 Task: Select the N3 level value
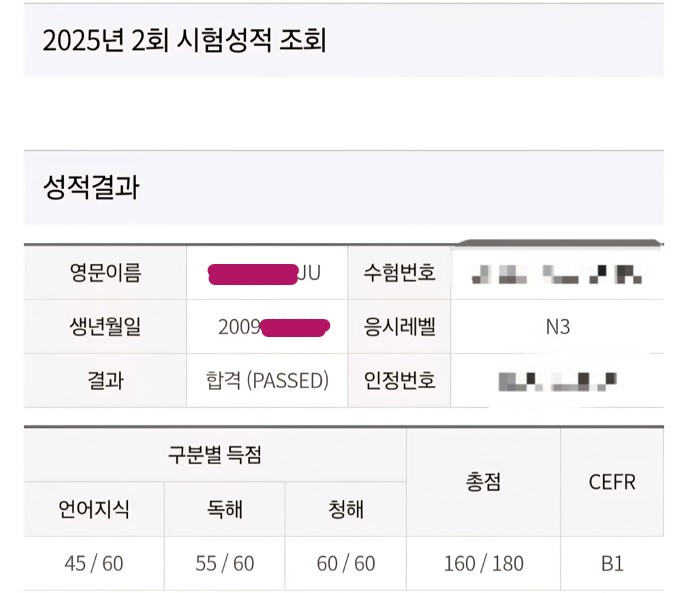pos(557,326)
